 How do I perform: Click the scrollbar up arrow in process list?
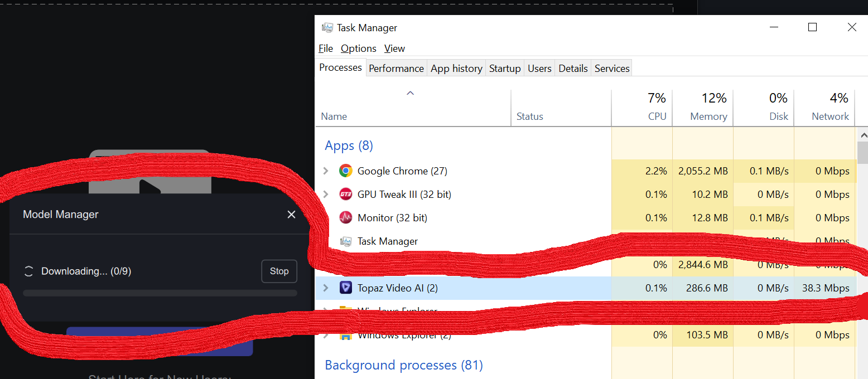[x=863, y=135]
